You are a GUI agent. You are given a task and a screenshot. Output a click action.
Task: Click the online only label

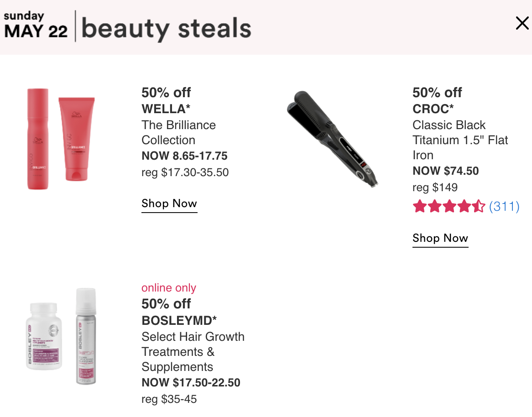tap(169, 288)
